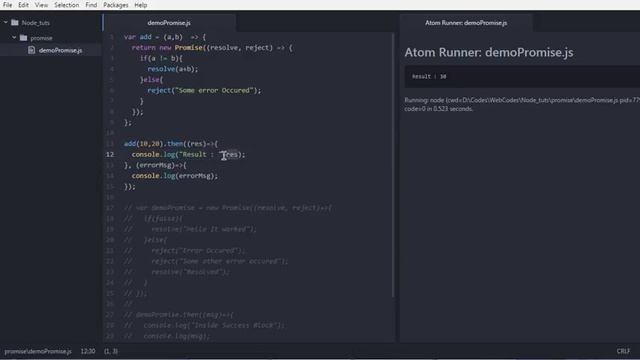Select the Node_tuts root folder

[x=51, y=23]
